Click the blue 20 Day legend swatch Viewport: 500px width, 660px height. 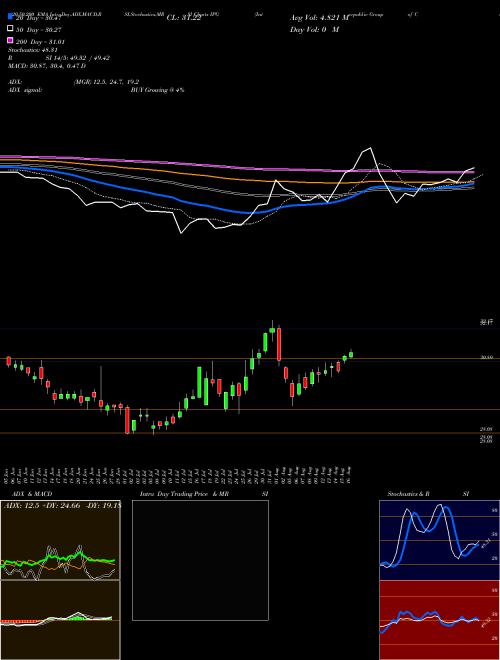[x=10, y=16]
